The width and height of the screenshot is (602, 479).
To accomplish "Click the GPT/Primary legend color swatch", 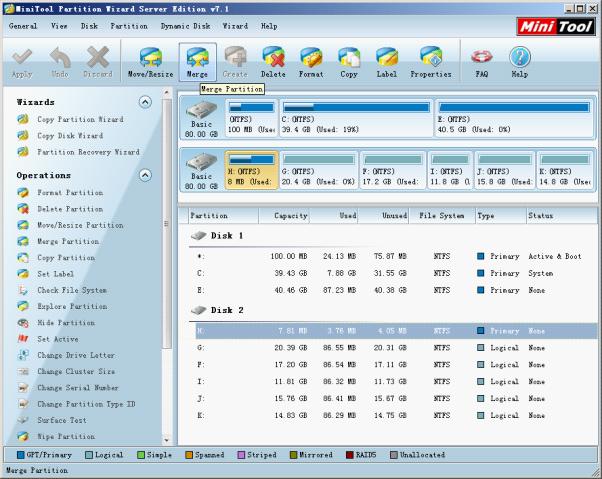I will 21,455.
